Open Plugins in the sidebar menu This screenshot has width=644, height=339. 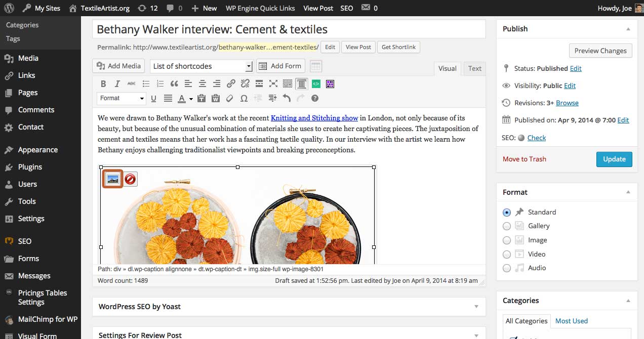click(30, 167)
